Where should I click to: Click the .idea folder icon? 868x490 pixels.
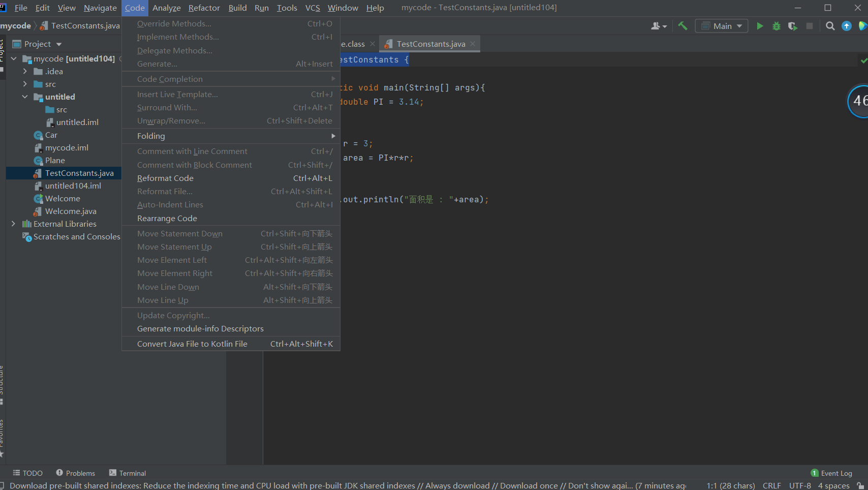pyautogui.click(x=38, y=72)
